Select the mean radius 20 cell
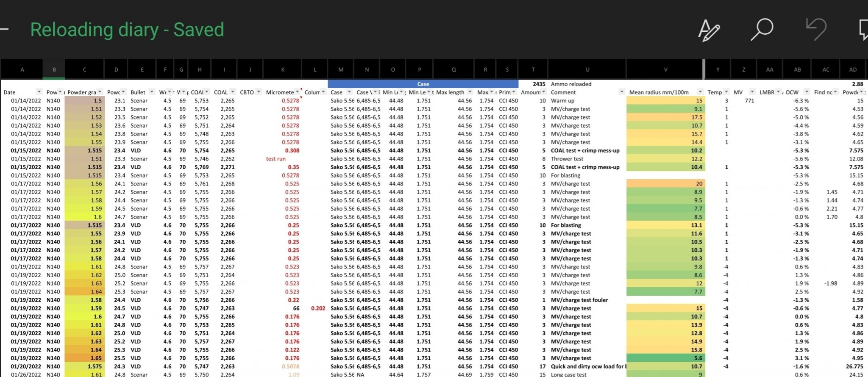This screenshot has width=868, height=377. tap(665, 183)
